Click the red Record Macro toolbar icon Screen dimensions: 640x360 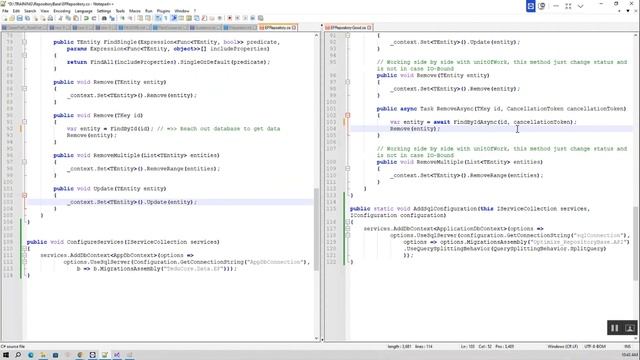point(229,18)
